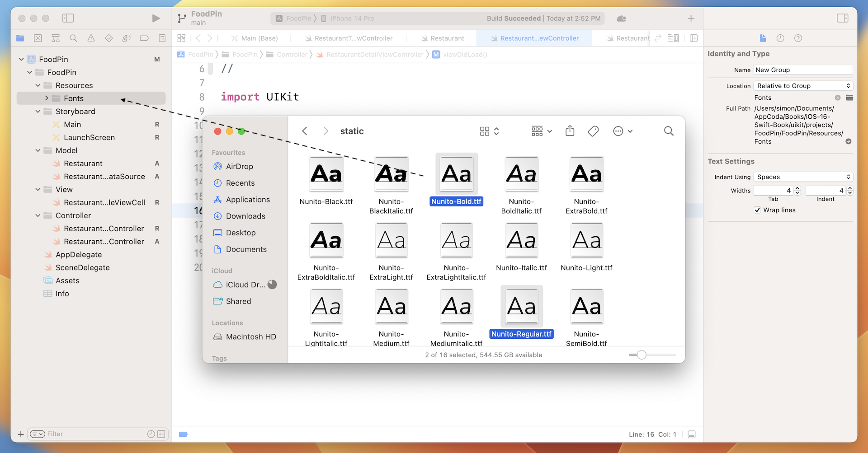
Task: Toggle Wrap lines in Text Settings
Action: coord(757,210)
